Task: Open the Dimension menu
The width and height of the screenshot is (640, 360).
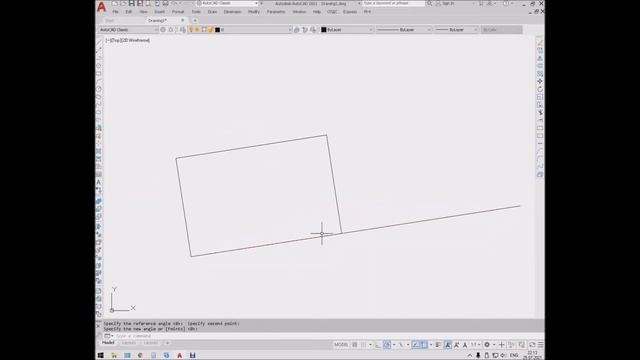Action: [x=232, y=12]
